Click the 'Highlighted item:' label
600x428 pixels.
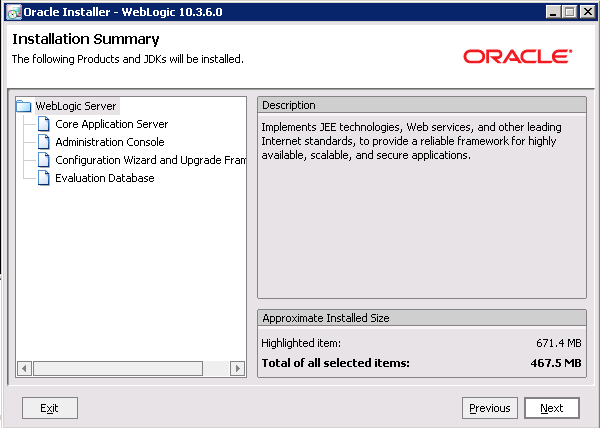pos(301,343)
